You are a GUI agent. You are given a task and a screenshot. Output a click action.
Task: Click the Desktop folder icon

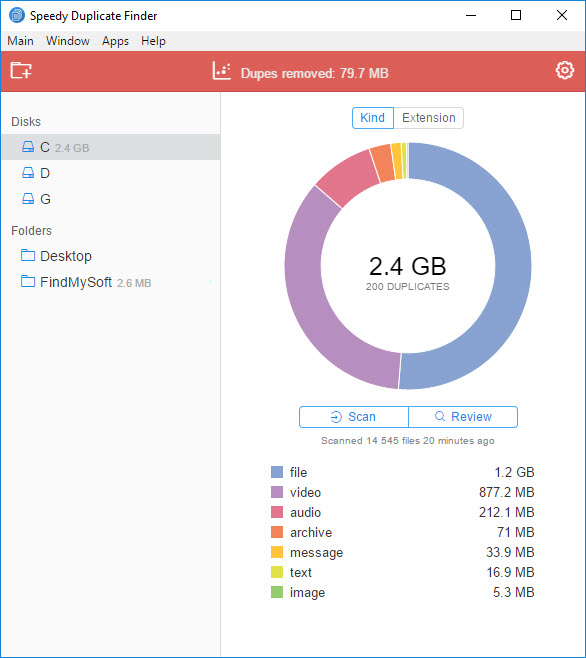[x=28, y=255]
